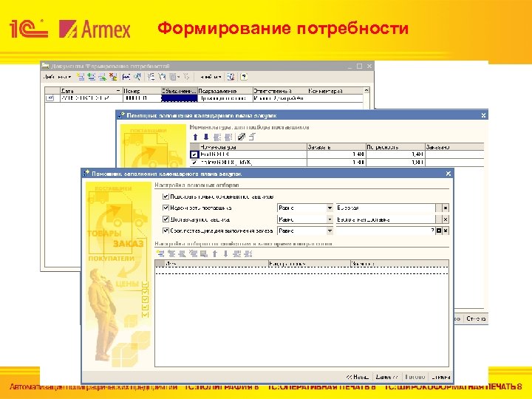Toggle Надежность поставщика checkbox
This screenshot has height=399, width=532.
(166, 208)
